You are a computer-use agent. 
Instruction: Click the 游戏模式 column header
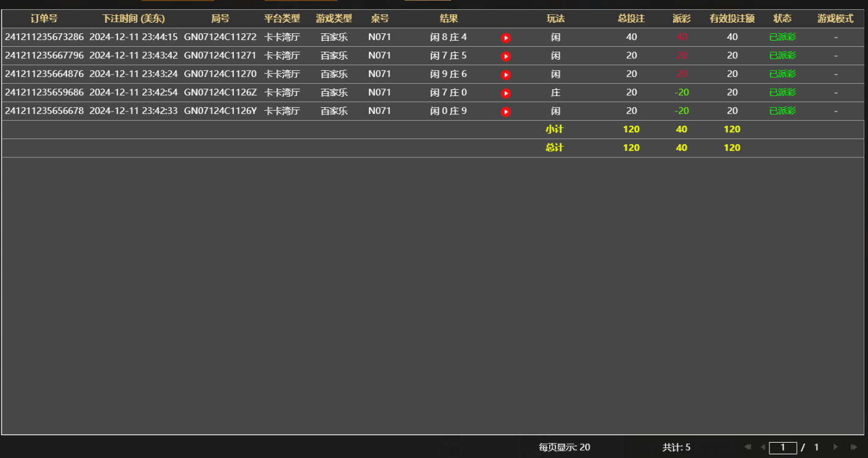(x=835, y=18)
